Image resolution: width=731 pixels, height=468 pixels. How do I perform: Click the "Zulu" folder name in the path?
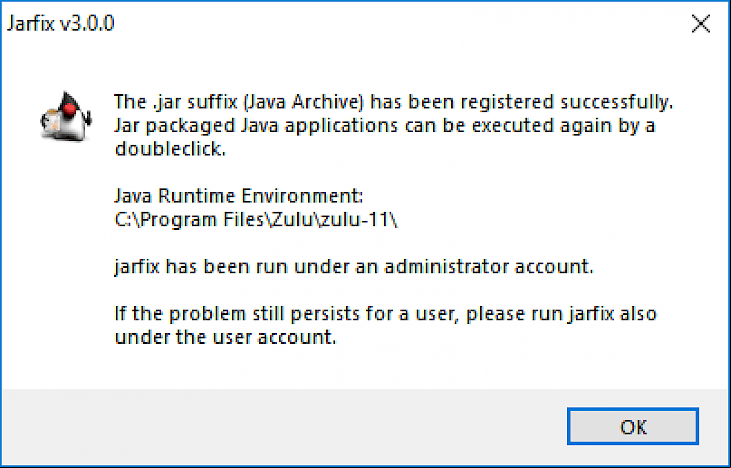point(292,220)
